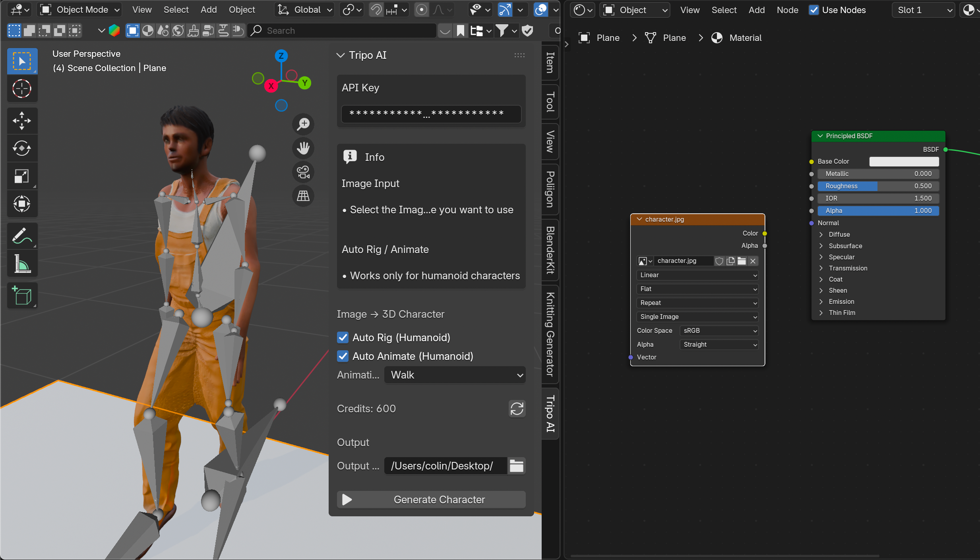Click the Roughness slider on Principled BSDF
The height and width of the screenshot is (560, 980).
pos(878,186)
